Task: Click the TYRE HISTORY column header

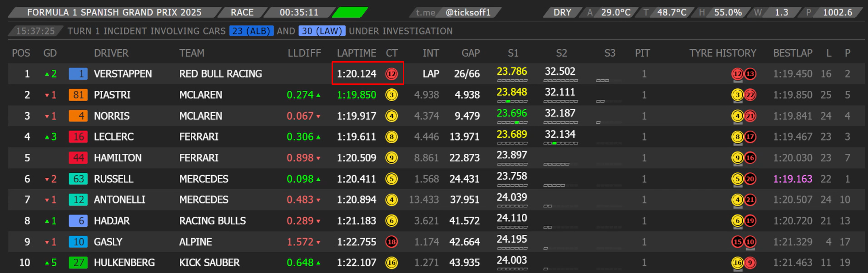Action: pos(722,53)
